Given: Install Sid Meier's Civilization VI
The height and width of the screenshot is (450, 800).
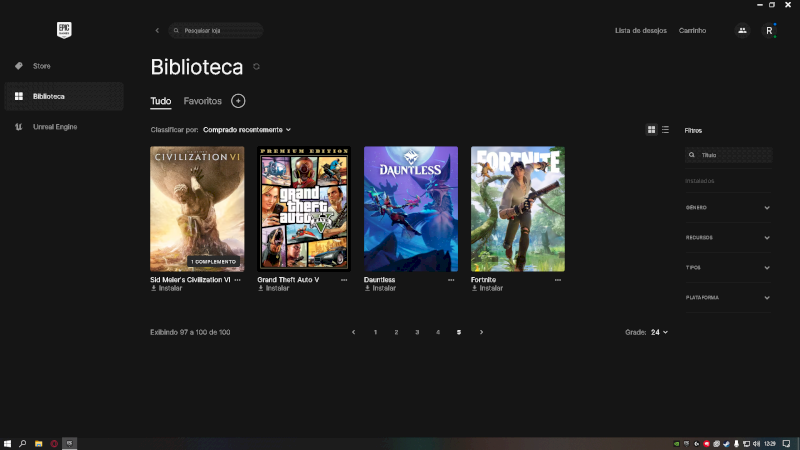Looking at the screenshot, I should coord(166,288).
